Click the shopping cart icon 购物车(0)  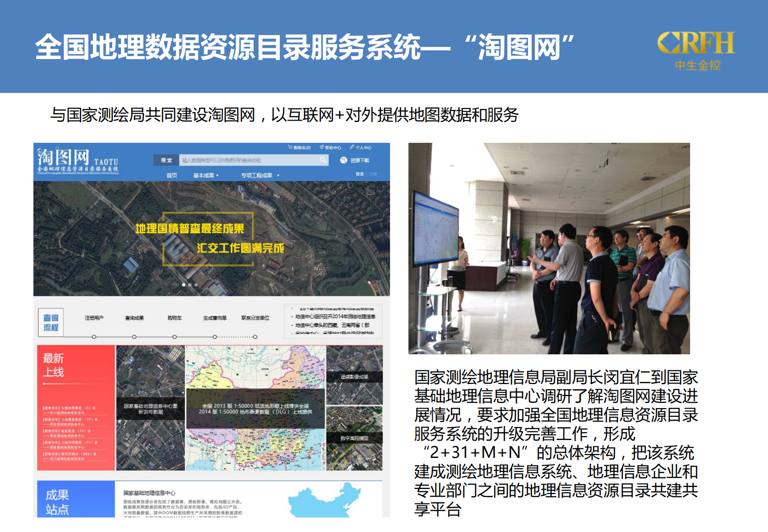[290, 148]
